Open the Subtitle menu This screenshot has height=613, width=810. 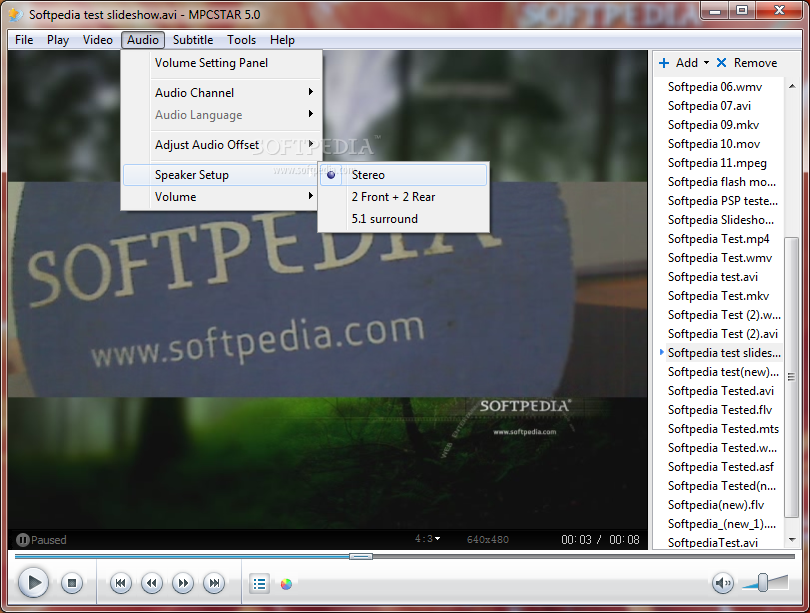[x=193, y=40]
